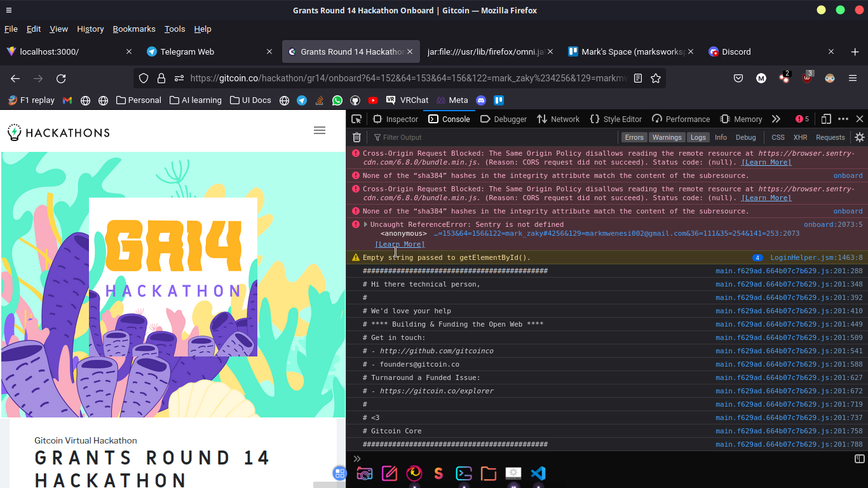Open the History menu
Image resolution: width=868 pixels, height=488 pixels.
point(90,29)
